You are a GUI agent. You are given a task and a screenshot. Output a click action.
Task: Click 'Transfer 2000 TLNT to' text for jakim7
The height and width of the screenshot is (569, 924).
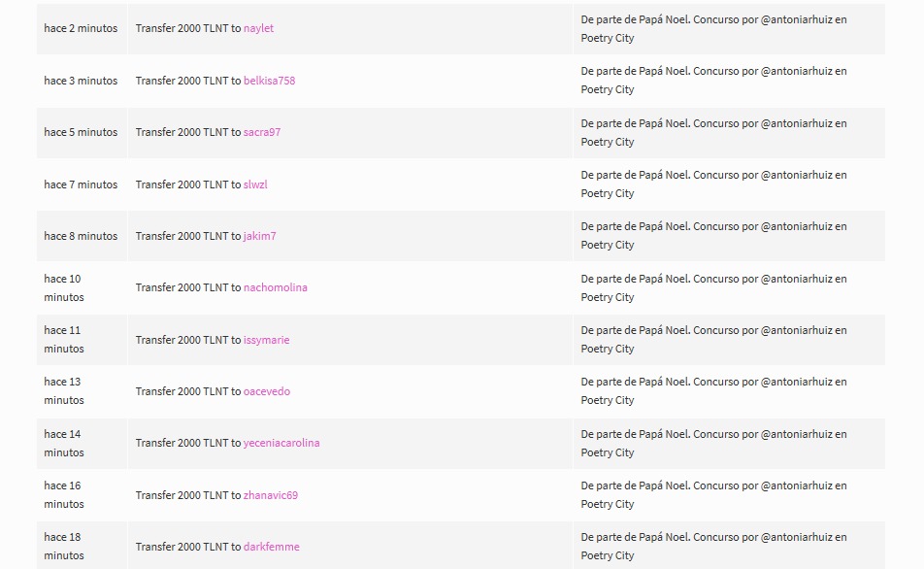click(188, 236)
